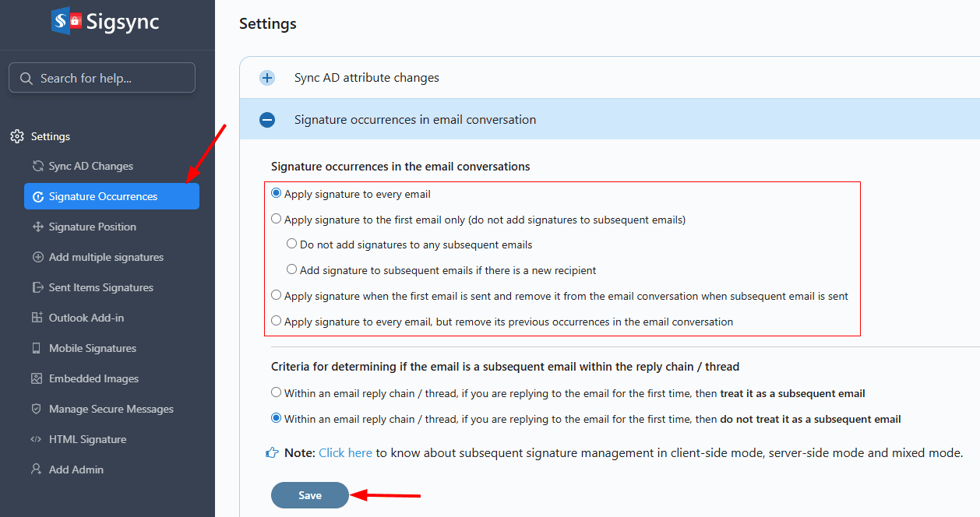Click the Sigsync logo icon
Screen dimensions: 980x517
coord(66,22)
